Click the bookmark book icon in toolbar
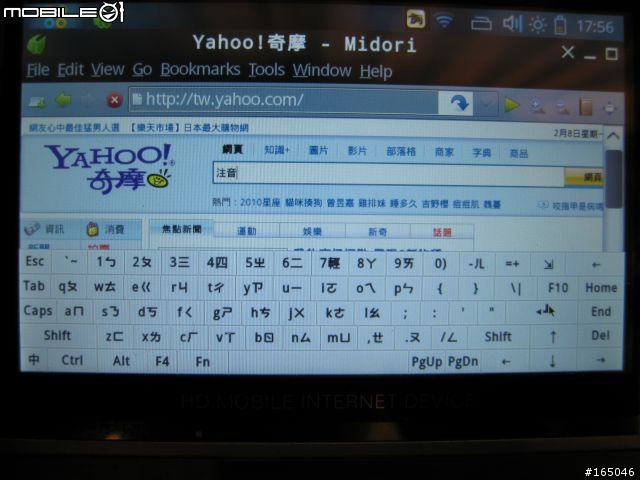This screenshot has width=640, height=480. (586, 108)
